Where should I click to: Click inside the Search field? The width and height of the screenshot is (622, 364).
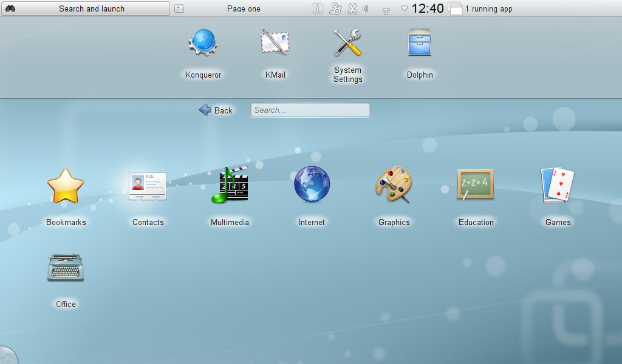pyautogui.click(x=310, y=110)
